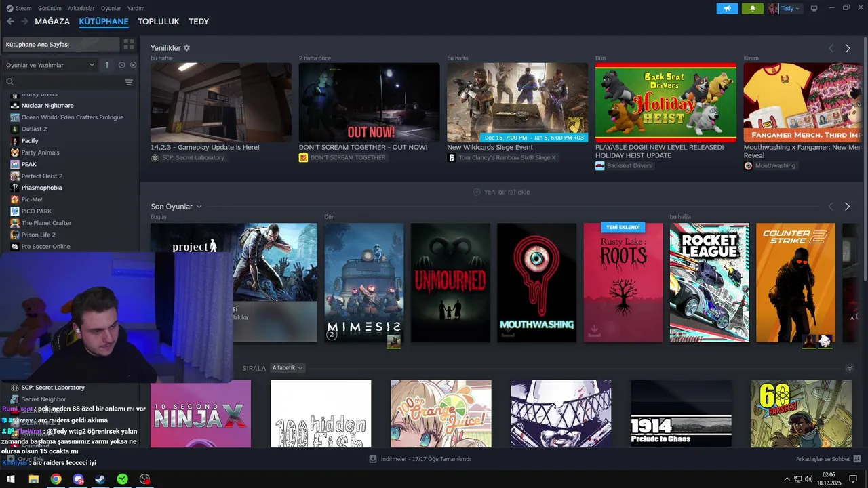Open the Oyunlar menu

point(111,8)
